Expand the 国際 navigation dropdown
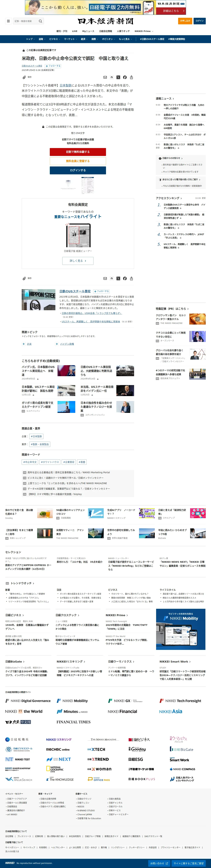This screenshot has width=211, height=868. pos(94,39)
